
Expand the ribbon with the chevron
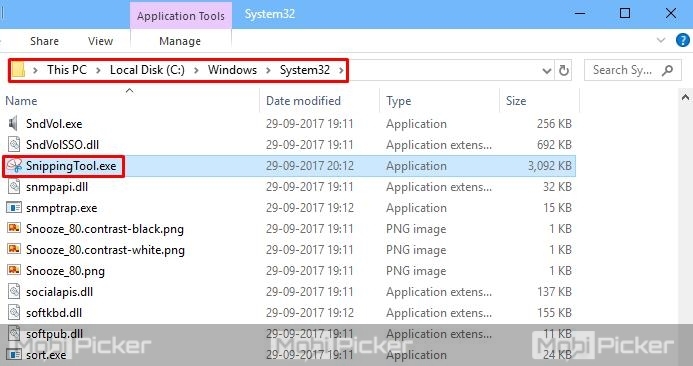click(661, 40)
